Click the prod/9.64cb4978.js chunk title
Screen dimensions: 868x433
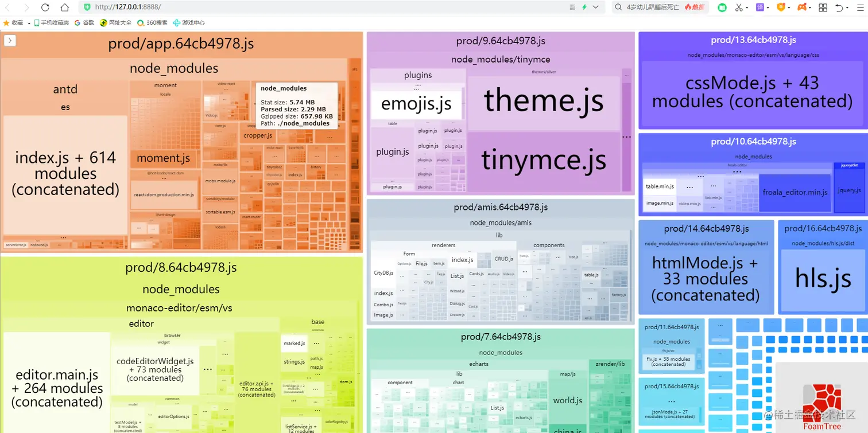pyautogui.click(x=501, y=41)
